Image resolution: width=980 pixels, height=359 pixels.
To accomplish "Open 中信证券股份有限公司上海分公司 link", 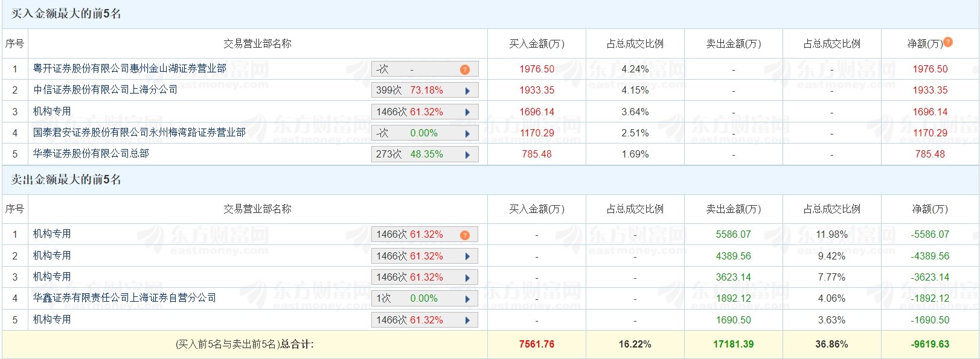I will click(x=106, y=90).
